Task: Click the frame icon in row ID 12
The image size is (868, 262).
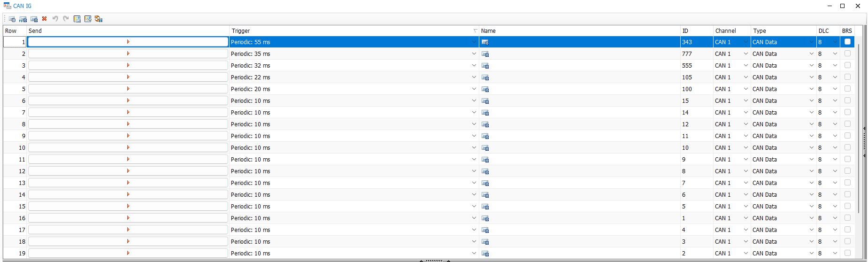Action: tap(485, 124)
